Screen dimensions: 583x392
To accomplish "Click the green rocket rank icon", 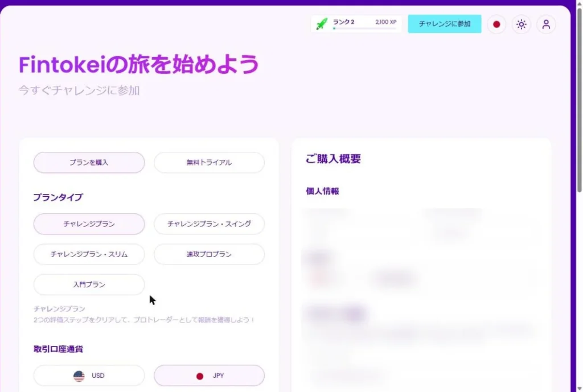I will tap(322, 24).
